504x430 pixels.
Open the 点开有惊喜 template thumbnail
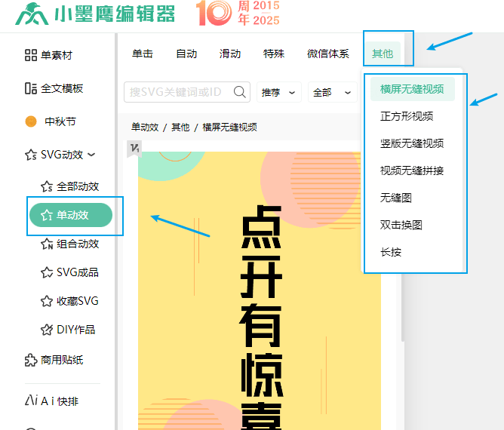[260, 302]
